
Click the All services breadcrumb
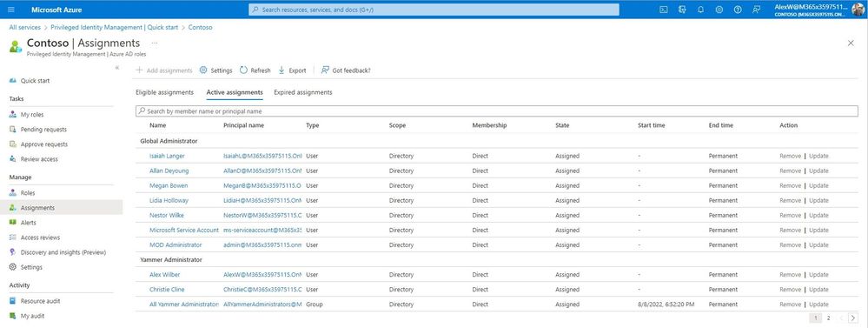click(25, 27)
